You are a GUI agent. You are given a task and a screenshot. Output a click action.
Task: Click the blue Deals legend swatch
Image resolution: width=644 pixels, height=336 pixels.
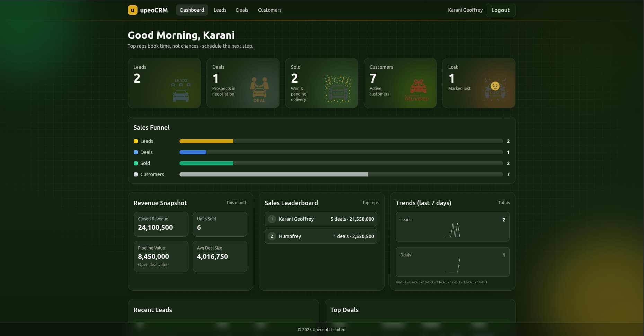tap(136, 152)
